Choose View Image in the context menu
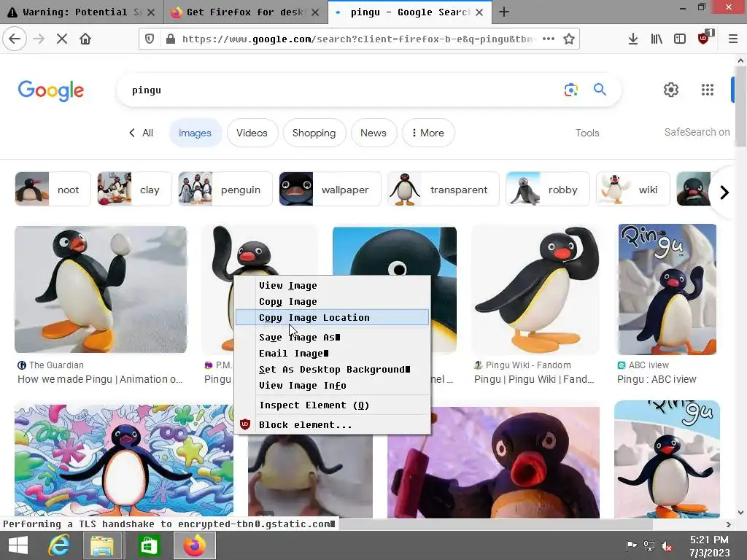This screenshot has height=560, width=747. [332, 285]
